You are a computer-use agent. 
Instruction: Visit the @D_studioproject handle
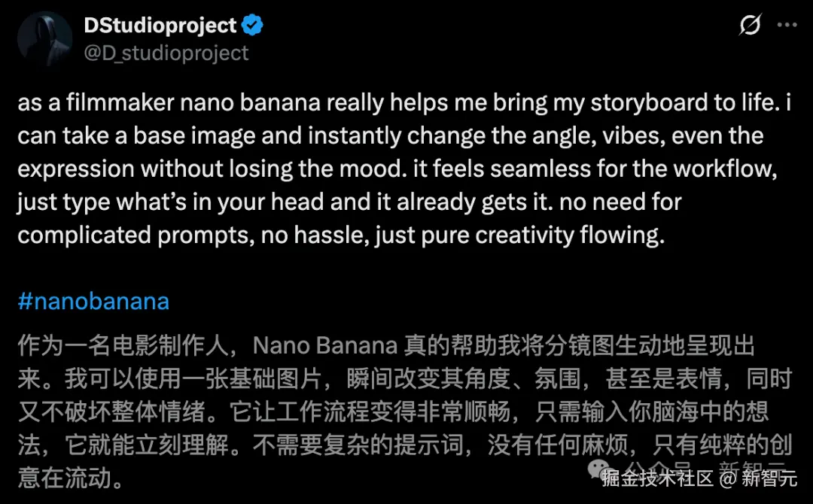[166, 53]
